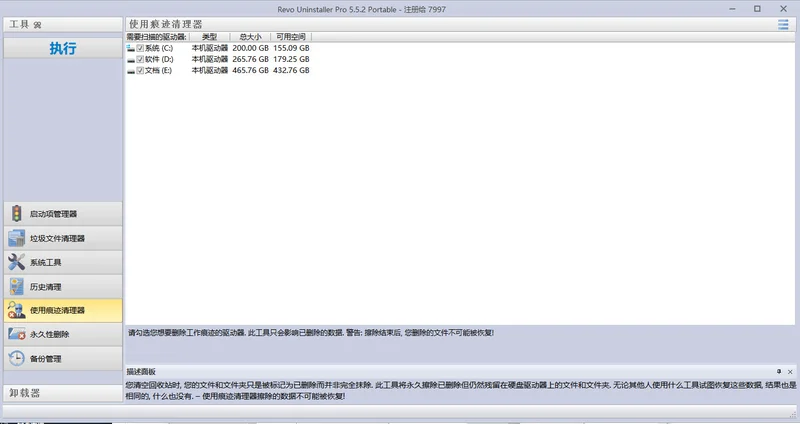Screen dimensions: 800x424
Task: Click the 265.76 GB total size cell
Action: pos(251,60)
